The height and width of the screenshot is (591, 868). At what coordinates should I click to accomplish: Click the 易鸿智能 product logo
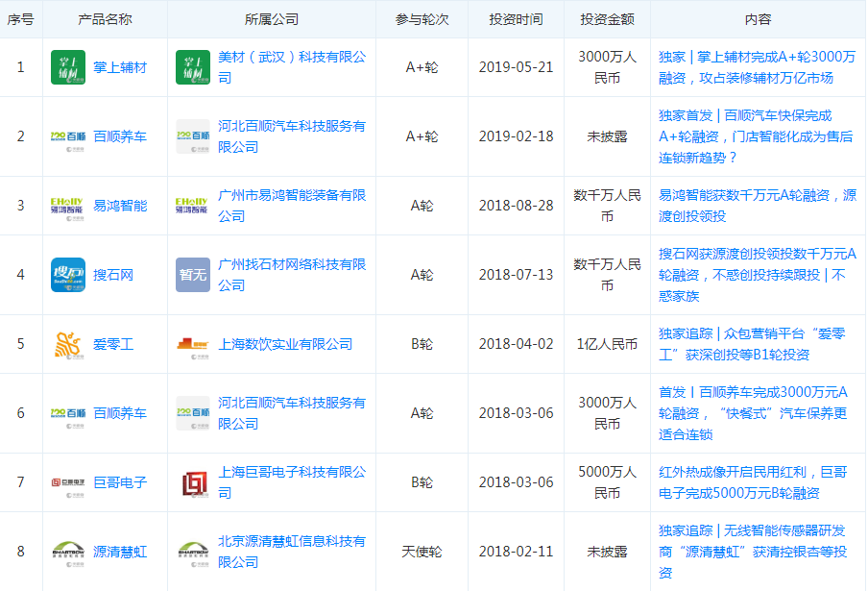(x=68, y=206)
